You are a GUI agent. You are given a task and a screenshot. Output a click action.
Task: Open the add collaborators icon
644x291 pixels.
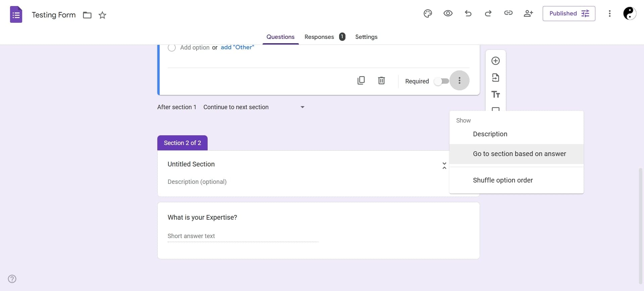(528, 13)
